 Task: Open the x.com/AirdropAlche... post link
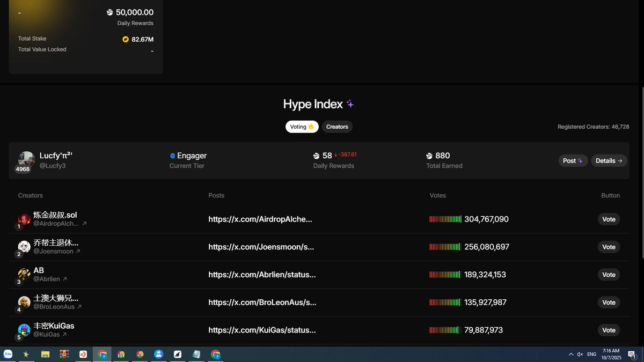260,219
